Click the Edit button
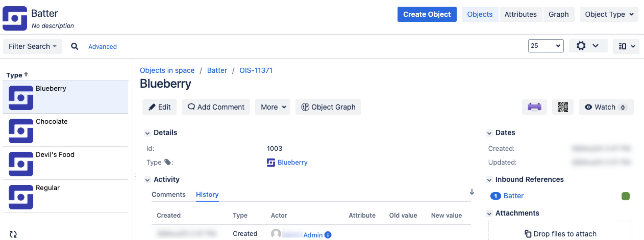644x240 pixels. pyautogui.click(x=159, y=107)
